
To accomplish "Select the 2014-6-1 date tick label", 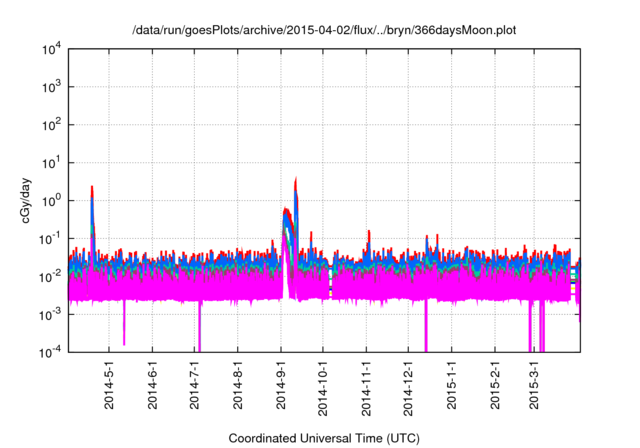I will [153, 388].
